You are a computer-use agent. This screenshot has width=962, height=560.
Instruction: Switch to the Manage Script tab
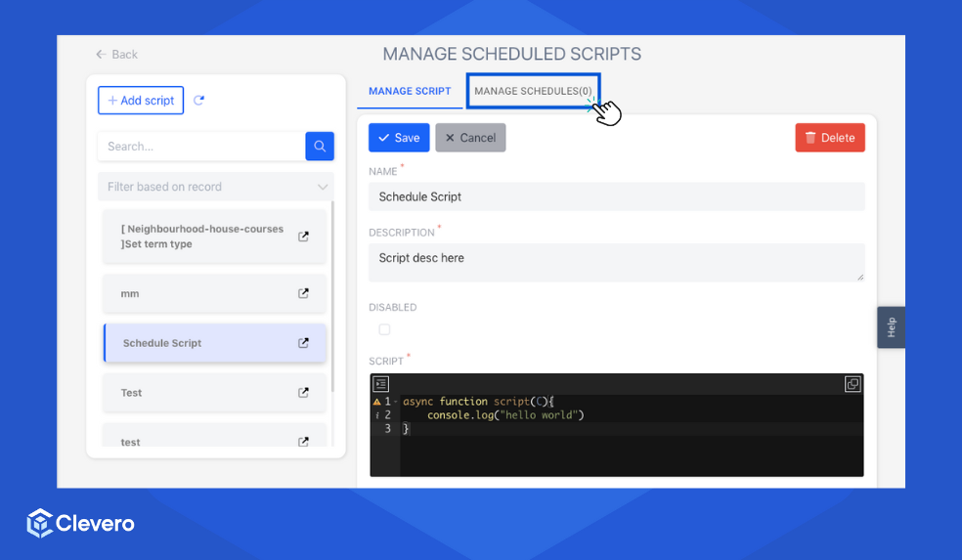tap(410, 91)
